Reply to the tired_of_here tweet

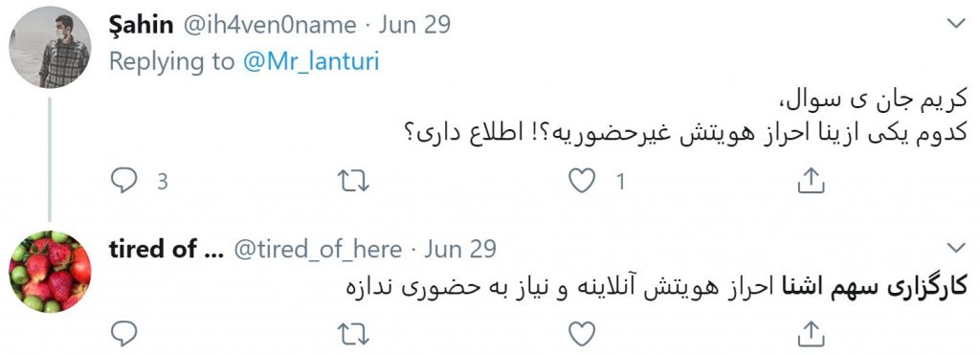(123, 334)
